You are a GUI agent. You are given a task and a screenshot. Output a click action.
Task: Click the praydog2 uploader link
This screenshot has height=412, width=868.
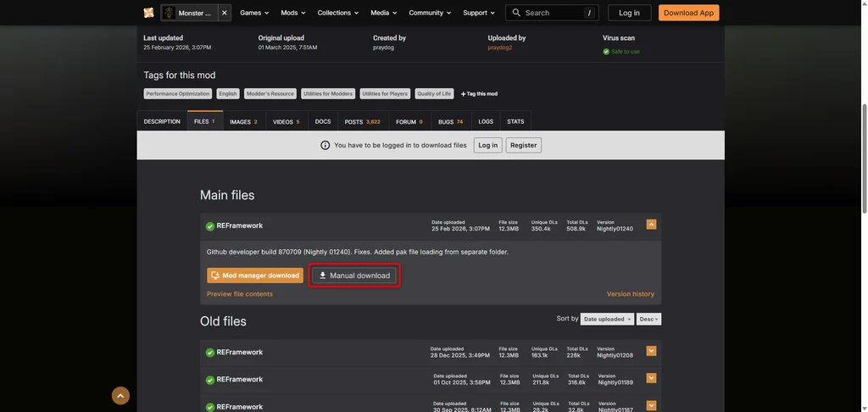[499, 47]
